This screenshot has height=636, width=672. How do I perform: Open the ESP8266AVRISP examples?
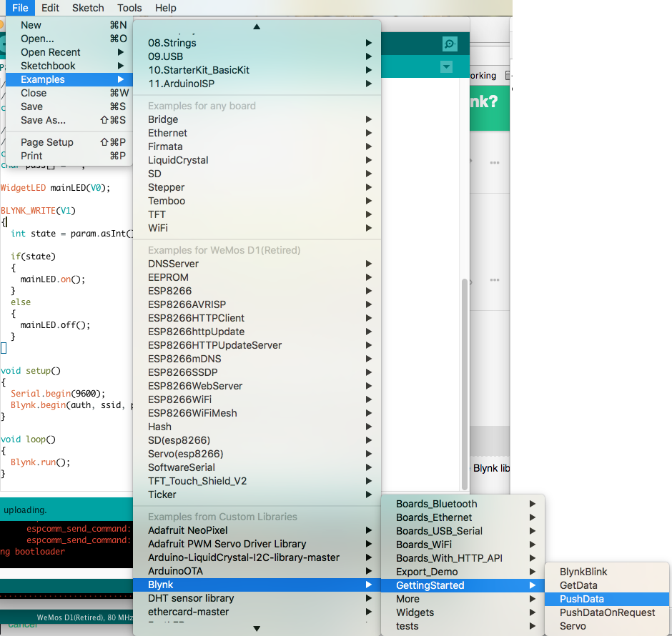coord(257,304)
